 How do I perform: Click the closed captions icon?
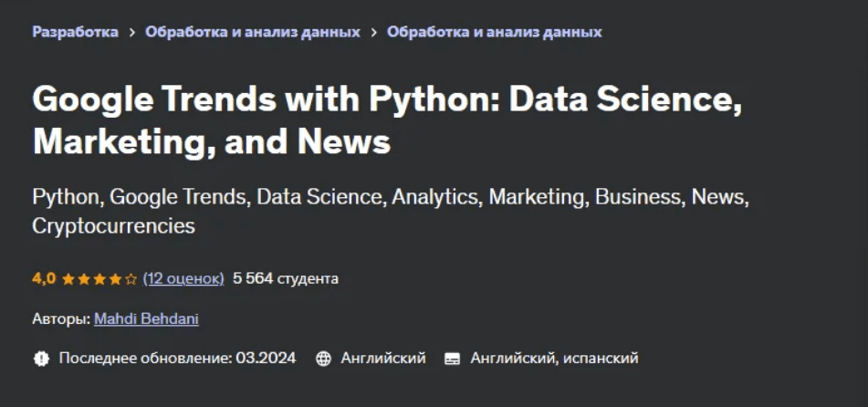452,359
